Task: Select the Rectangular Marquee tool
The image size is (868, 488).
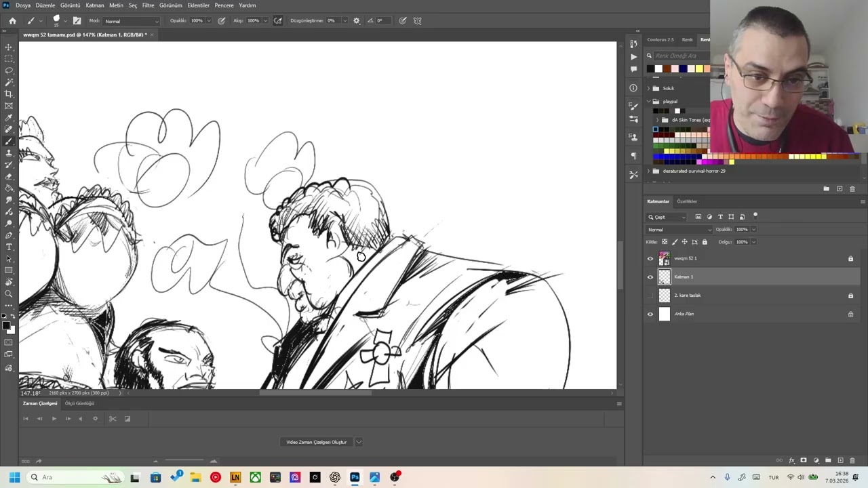Action: coord(9,59)
